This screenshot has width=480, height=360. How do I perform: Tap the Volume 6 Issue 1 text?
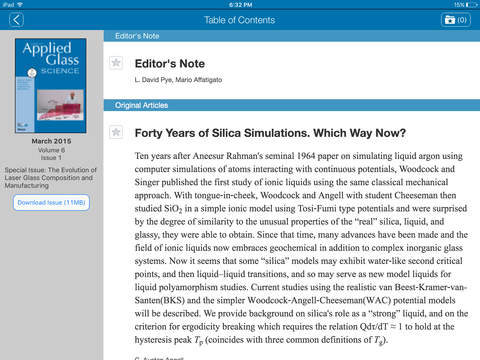pos(51,154)
